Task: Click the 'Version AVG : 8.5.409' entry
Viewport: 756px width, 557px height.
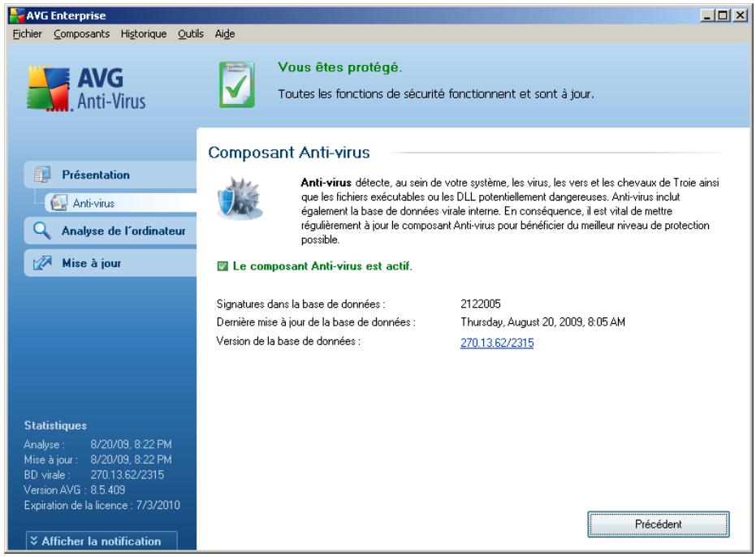Action: tap(75, 490)
